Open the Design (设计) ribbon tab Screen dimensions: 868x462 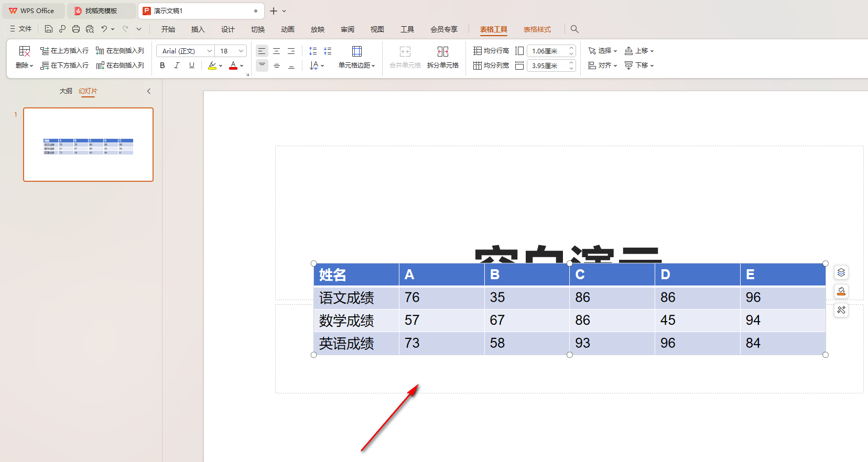tap(227, 29)
